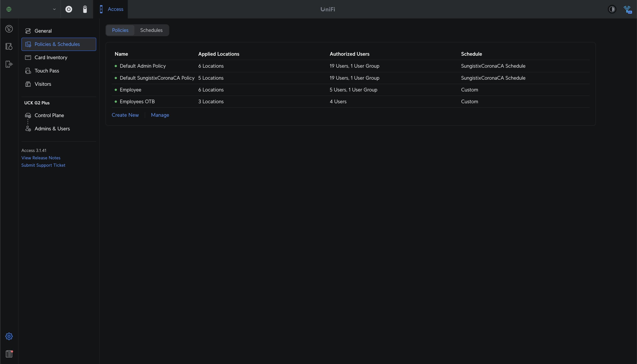Open the UniFi Protect camera app icon
This screenshot has width=637, height=364.
tap(85, 9)
